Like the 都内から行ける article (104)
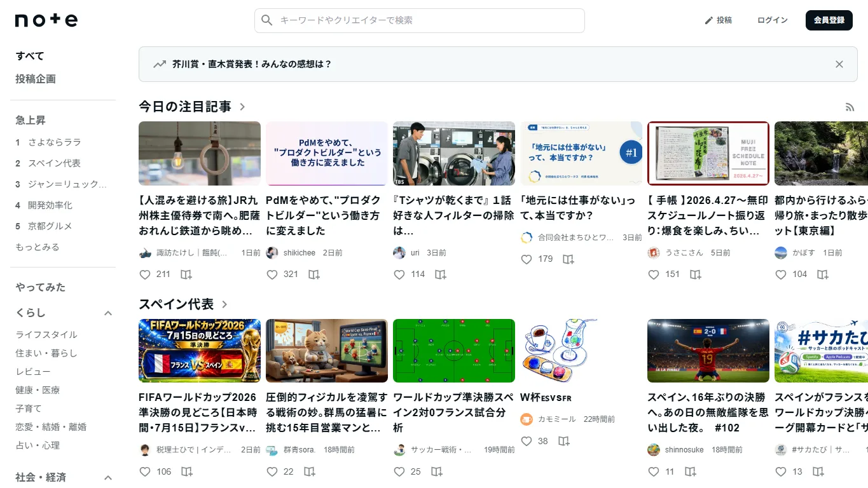The width and height of the screenshot is (868, 488). point(781,274)
